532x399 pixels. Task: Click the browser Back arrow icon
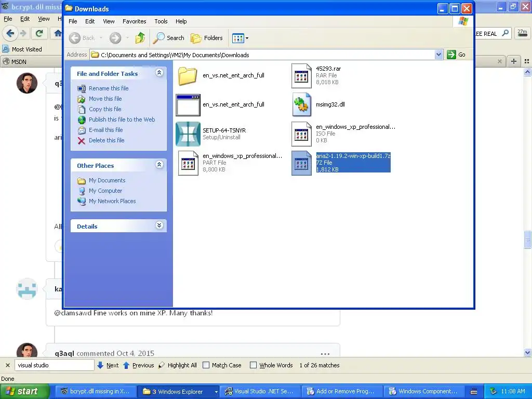pyautogui.click(x=10, y=33)
